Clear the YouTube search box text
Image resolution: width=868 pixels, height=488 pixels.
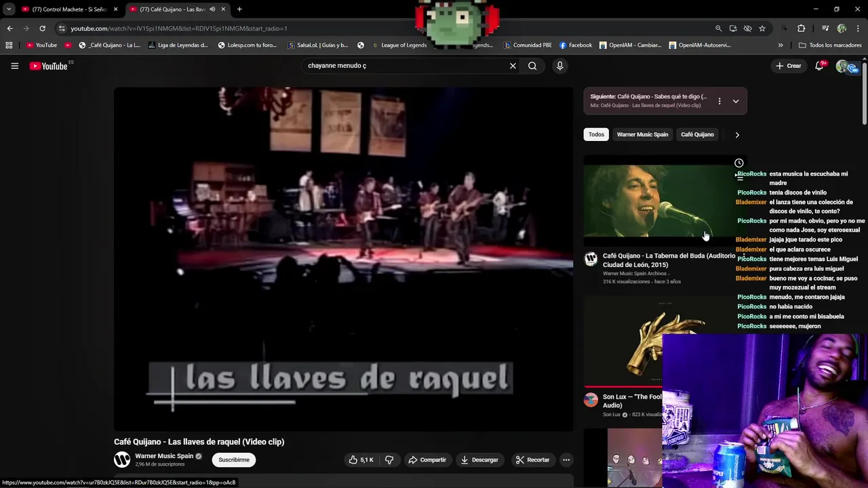pyautogui.click(x=513, y=66)
